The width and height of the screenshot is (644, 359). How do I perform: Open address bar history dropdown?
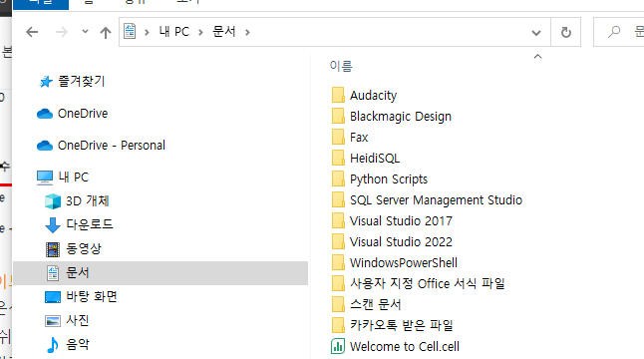(x=536, y=33)
